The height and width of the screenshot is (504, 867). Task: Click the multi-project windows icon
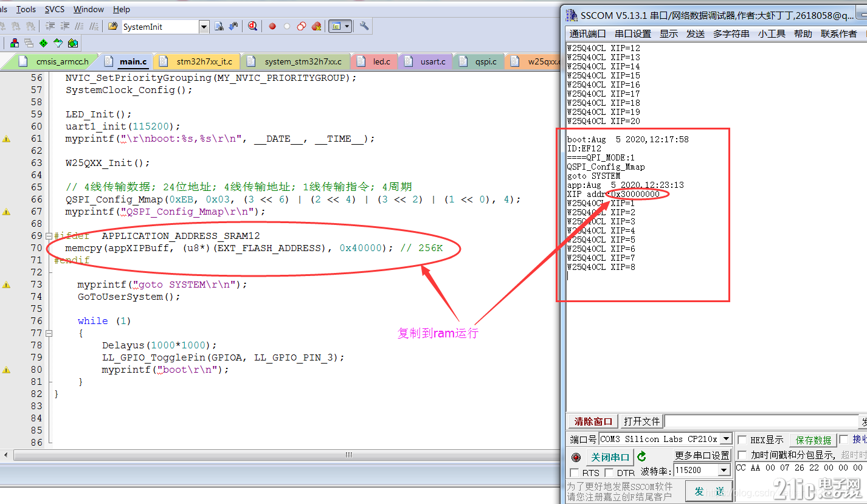point(29,43)
